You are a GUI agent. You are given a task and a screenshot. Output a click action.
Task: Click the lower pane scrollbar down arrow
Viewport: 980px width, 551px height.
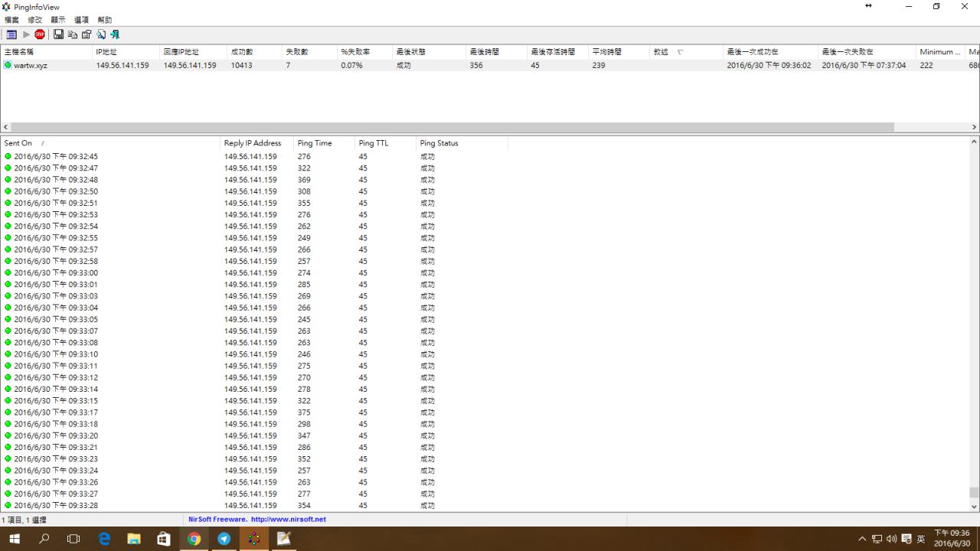pyautogui.click(x=974, y=506)
